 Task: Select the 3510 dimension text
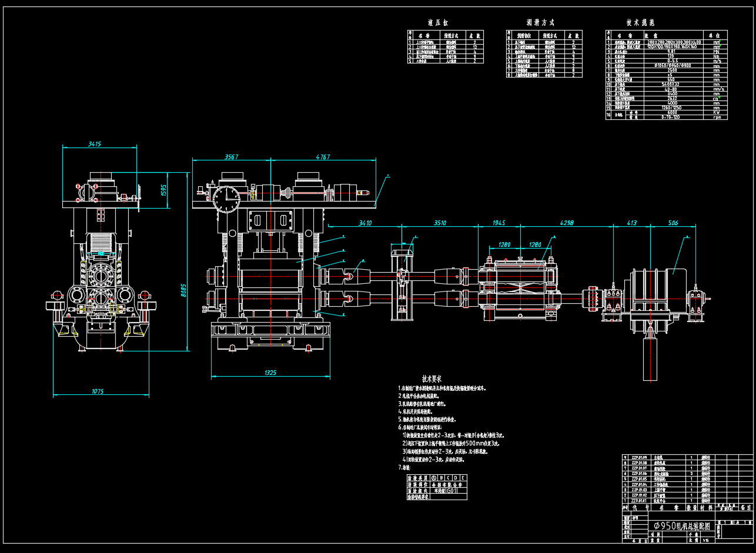click(439, 223)
